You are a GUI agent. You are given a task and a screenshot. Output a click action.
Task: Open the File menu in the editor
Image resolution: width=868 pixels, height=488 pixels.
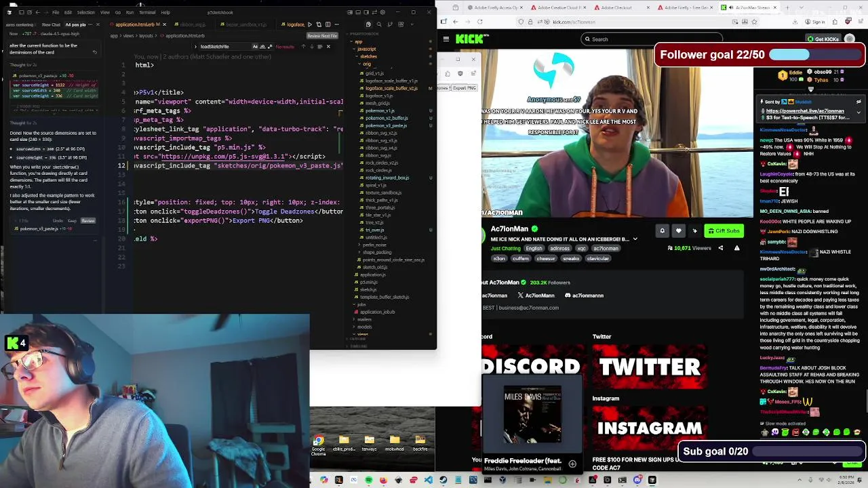point(56,12)
